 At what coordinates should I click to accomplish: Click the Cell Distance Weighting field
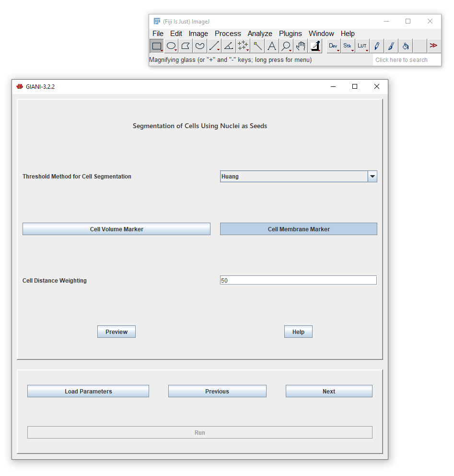(298, 280)
